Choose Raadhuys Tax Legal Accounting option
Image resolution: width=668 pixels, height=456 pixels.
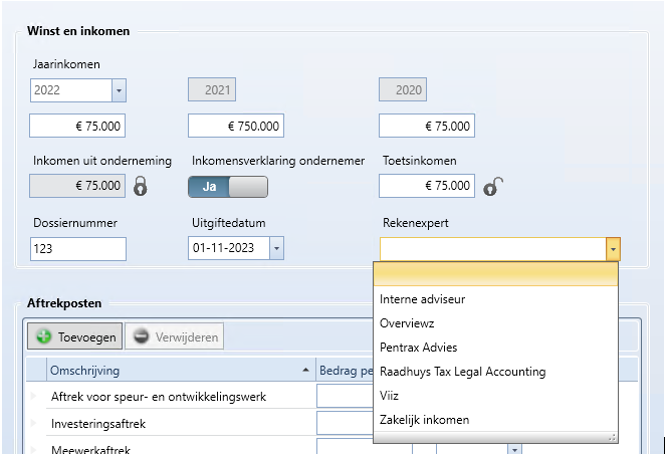click(462, 371)
